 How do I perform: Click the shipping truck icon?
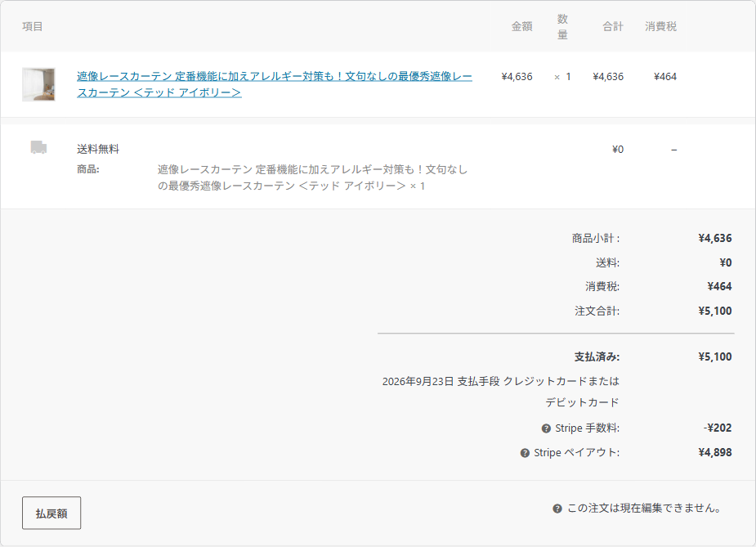point(38,148)
